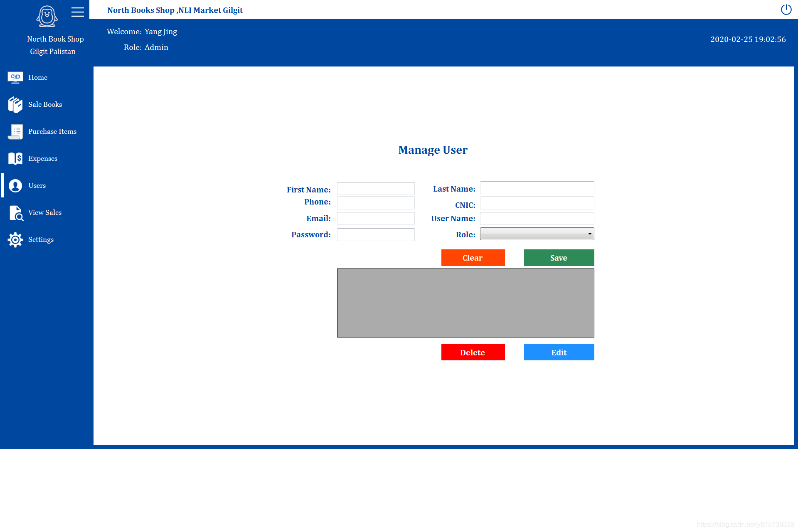Go to the View Sales menu item
The width and height of the screenshot is (798, 532).
[x=45, y=213]
